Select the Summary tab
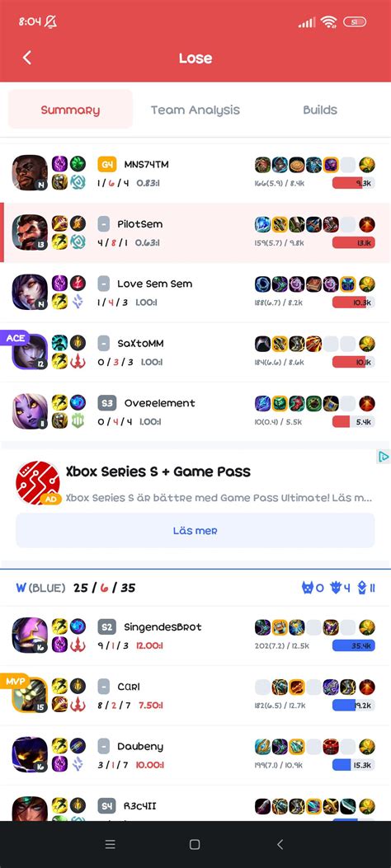The image size is (391, 868). pyautogui.click(x=70, y=109)
